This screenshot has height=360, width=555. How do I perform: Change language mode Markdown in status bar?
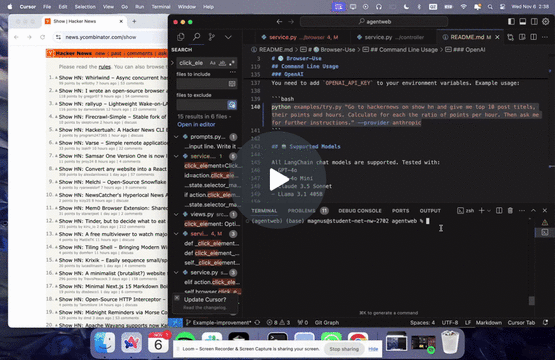coord(488,322)
